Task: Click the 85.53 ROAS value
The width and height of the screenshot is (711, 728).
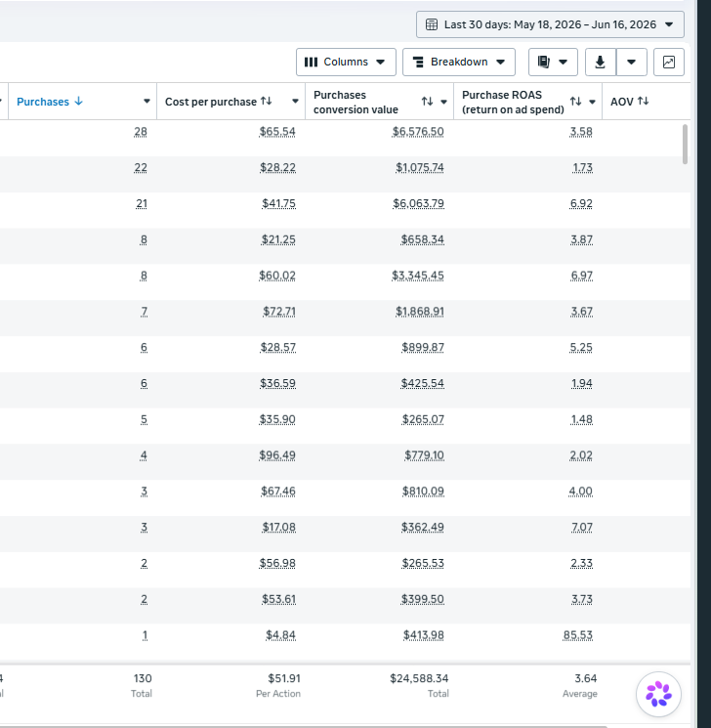Action: tap(578, 635)
